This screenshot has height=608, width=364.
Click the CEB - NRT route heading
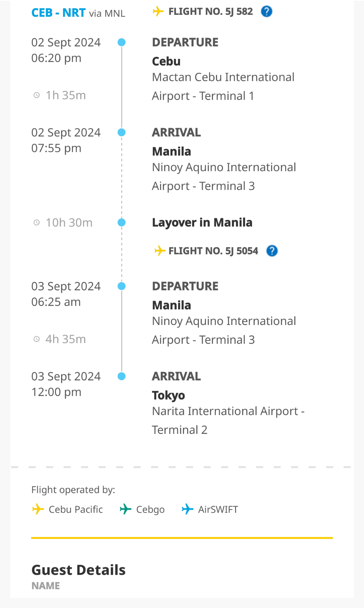coord(58,13)
